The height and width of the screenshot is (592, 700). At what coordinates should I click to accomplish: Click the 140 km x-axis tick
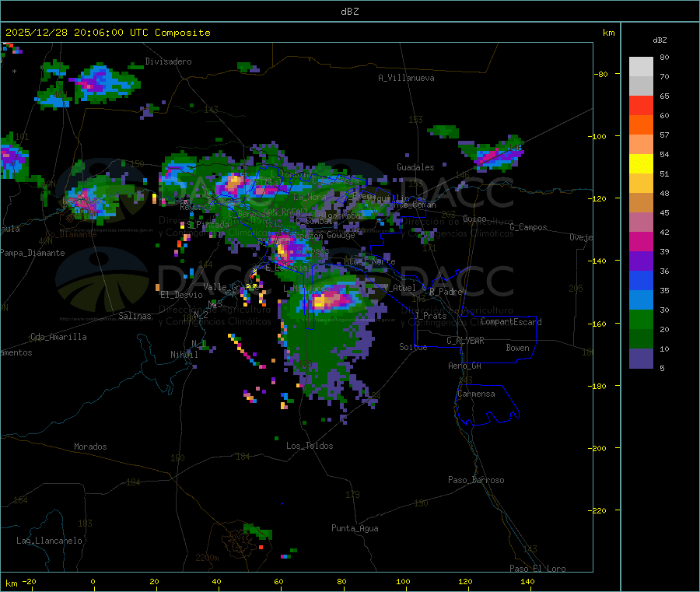coord(527,581)
